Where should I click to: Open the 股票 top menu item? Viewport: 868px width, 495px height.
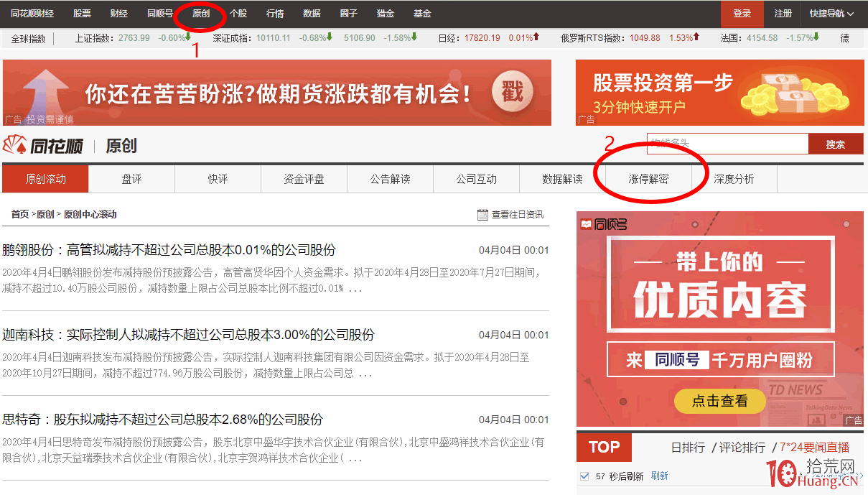pyautogui.click(x=82, y=14)
